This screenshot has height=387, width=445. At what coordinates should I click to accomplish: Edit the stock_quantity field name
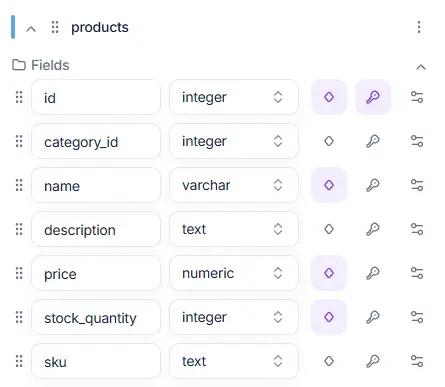[x=96, y=317]
